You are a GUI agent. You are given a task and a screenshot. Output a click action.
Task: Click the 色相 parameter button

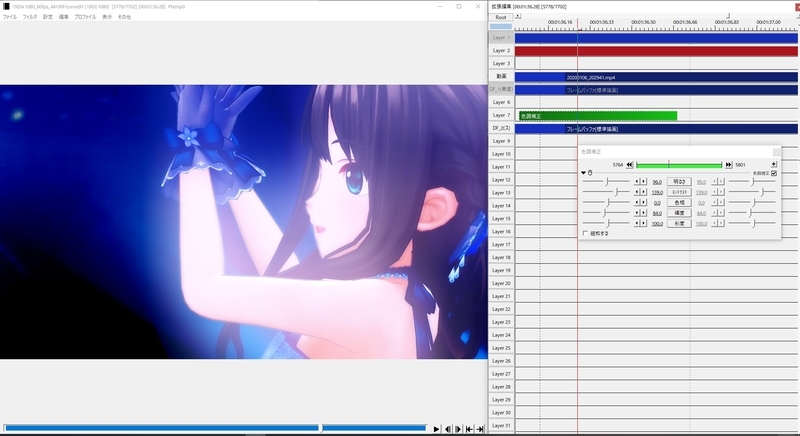[679, 202]
